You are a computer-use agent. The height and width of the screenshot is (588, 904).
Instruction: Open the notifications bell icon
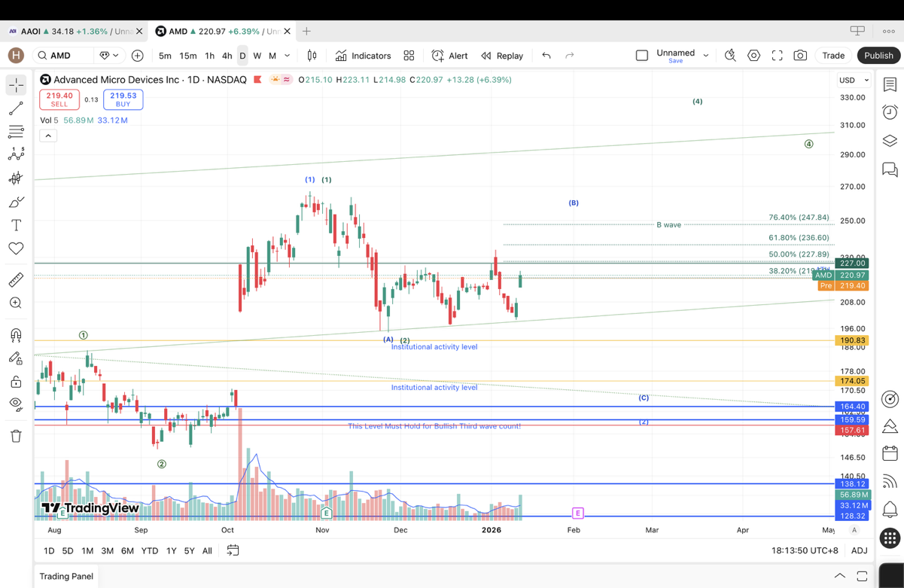tap(890, 510)
